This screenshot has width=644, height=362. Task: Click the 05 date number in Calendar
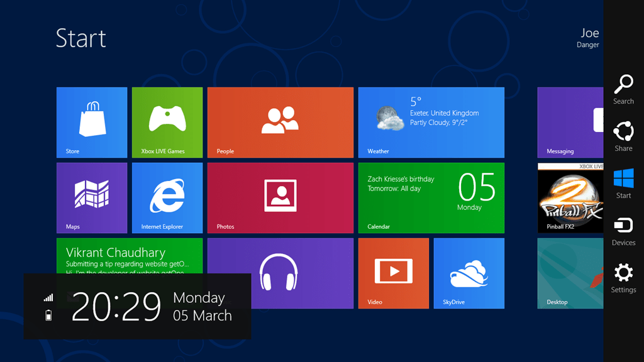pos(477,187)
